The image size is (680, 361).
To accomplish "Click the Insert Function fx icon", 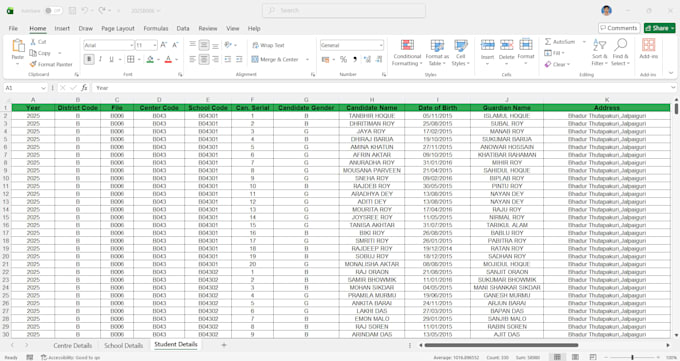I will pos(84,88).
